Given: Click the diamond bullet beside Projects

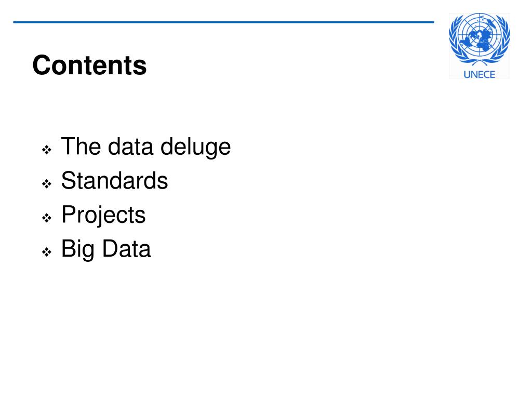Looking at the screenshot, I should coord(47,218).
